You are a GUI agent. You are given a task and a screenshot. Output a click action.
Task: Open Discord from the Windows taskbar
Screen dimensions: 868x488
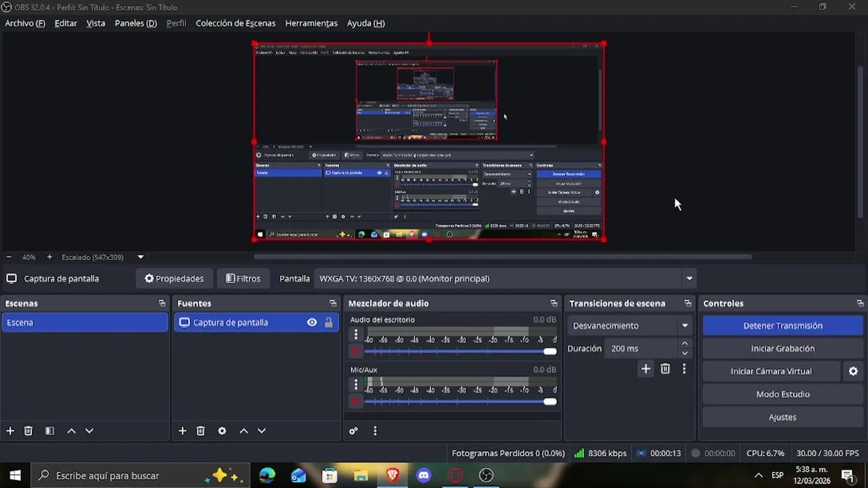point(424,476)
